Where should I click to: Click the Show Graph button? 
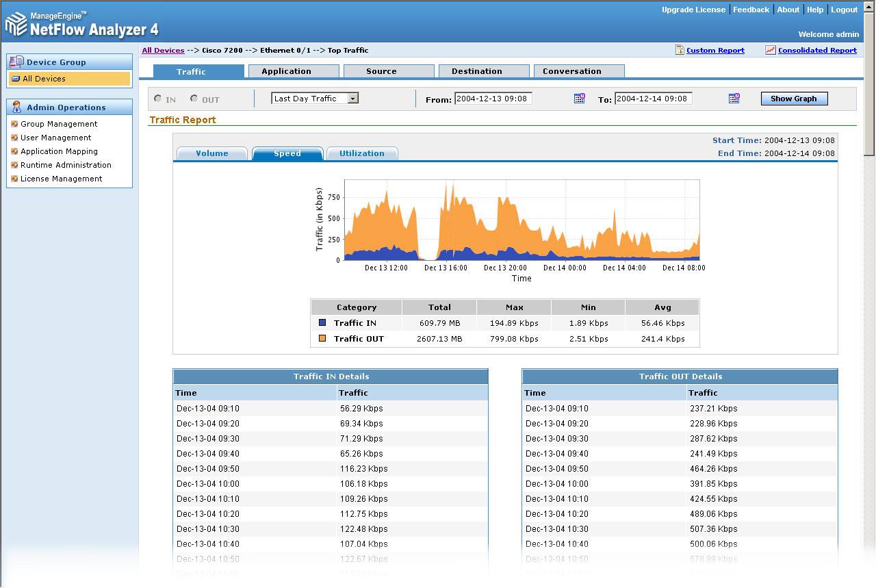(794, 99)
